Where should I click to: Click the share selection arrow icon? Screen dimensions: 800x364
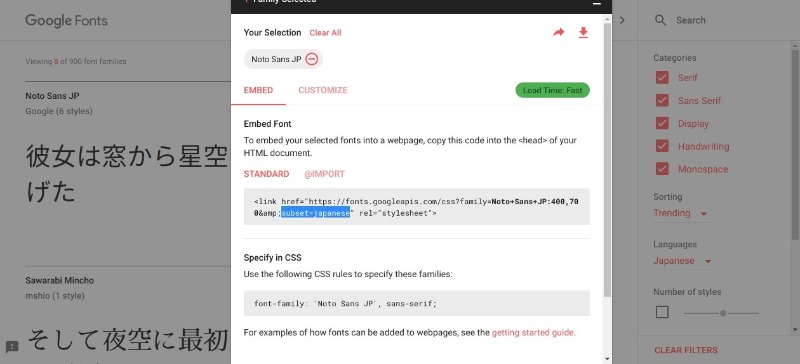559,33
